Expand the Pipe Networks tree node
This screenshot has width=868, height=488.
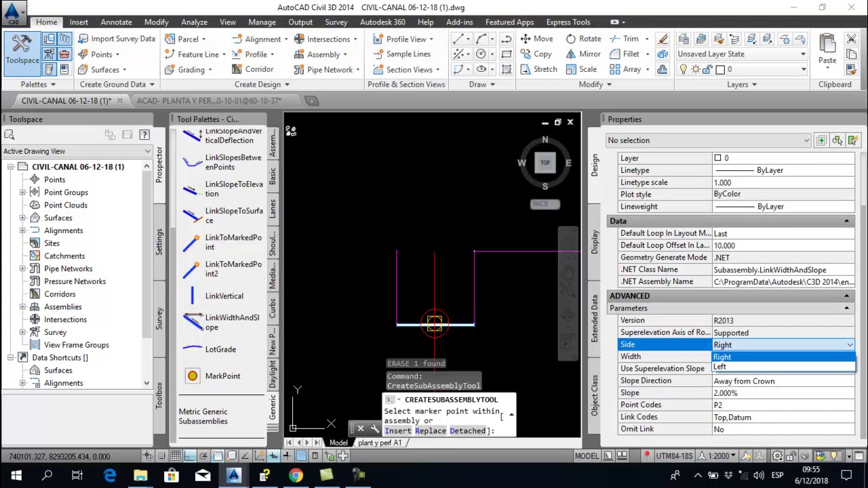(x=22, y=268)
